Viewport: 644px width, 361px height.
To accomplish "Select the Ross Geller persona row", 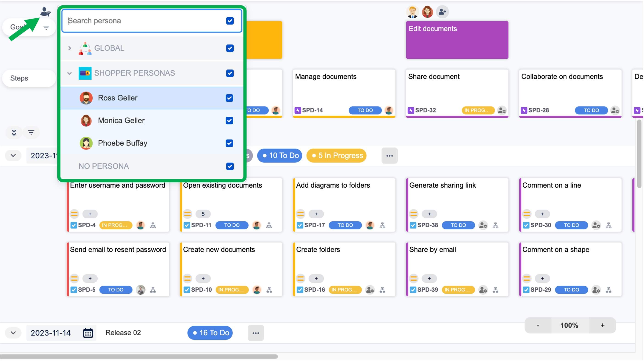I will pyautogui.click(x=152, y=98).
